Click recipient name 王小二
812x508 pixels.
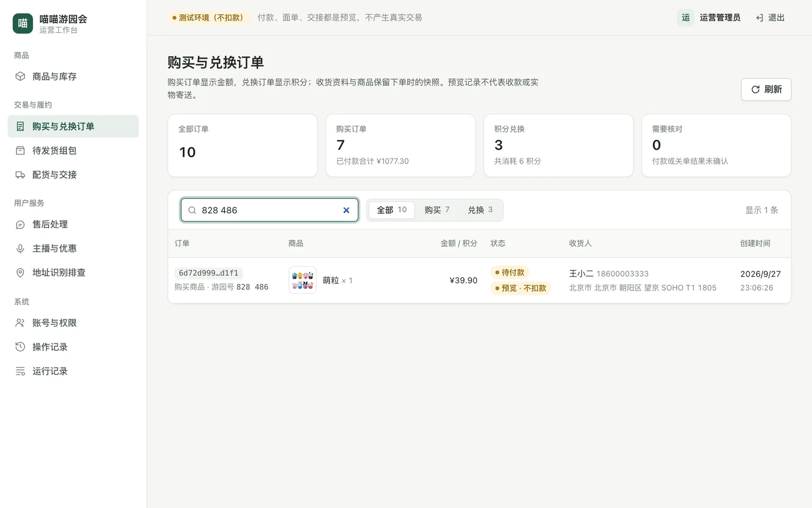(x=581, y=274)
